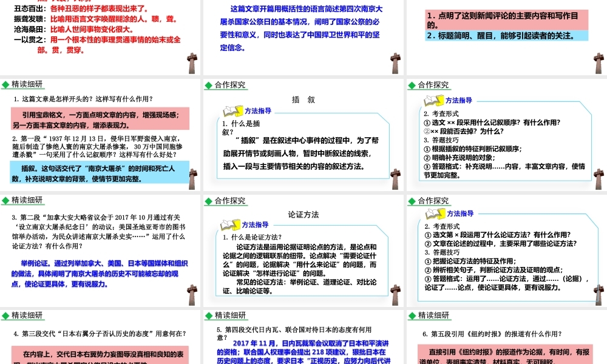Click the line '①根据插叙的特征判断记叙顺序；'
Image resolution: width=607 pixels, height=364 pixels.
(x=473, y=149)
